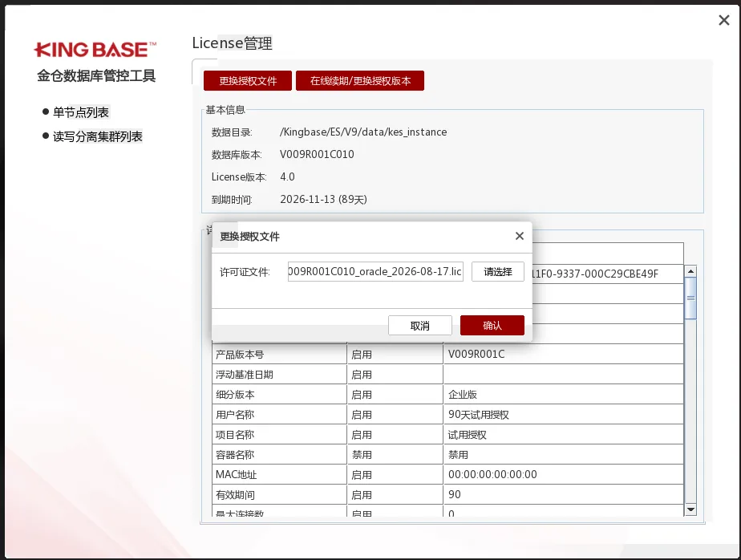Close the main Kingbase window
Image resolution: width=741 pixels, height=560 pixels.
[723, 20]
